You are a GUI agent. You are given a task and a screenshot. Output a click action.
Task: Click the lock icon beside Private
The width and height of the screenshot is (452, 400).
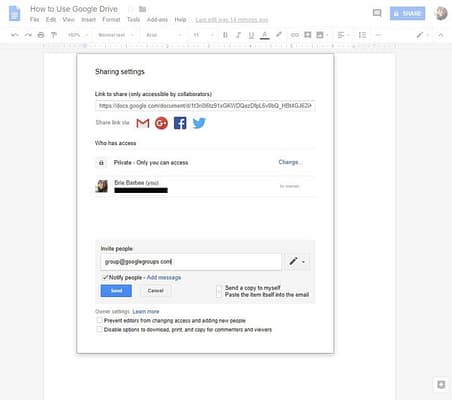pos(101,163)
